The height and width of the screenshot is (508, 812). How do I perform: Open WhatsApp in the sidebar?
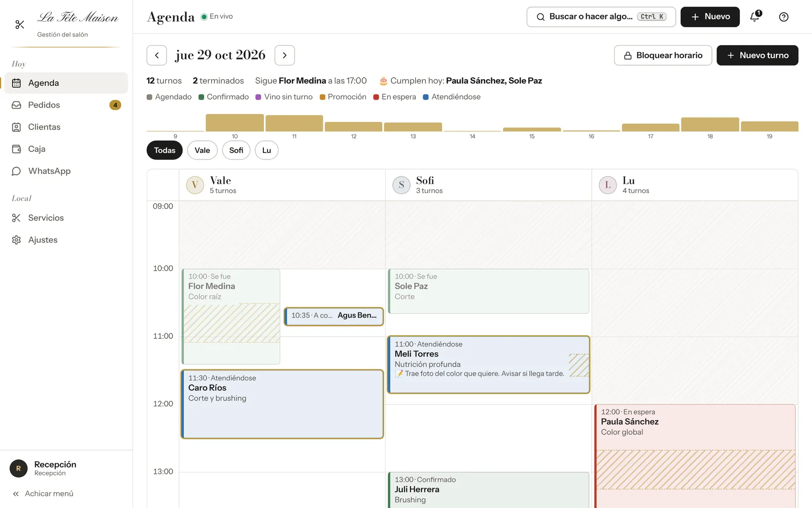click(x=66, y=171)
